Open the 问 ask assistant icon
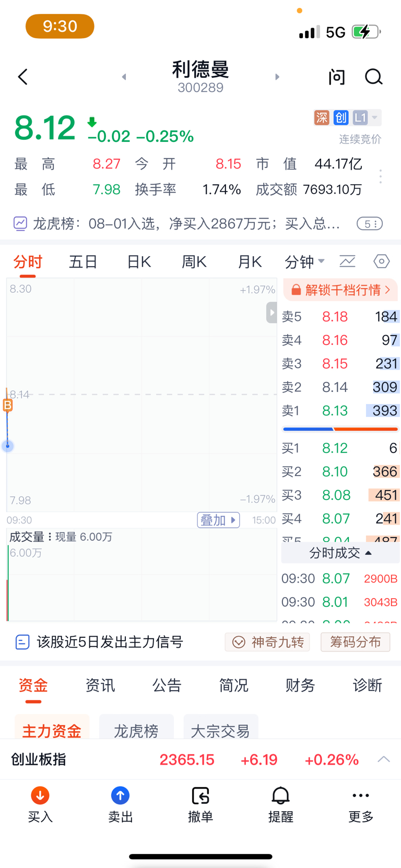Viewport: 401px width, 868px height. point(337,77)
